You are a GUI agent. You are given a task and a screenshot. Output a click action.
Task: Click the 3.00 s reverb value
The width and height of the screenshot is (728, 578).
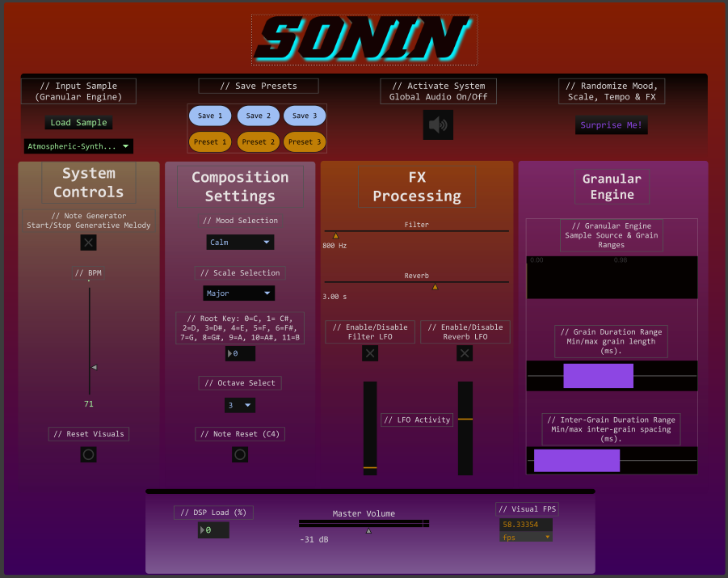pos(335,297)
